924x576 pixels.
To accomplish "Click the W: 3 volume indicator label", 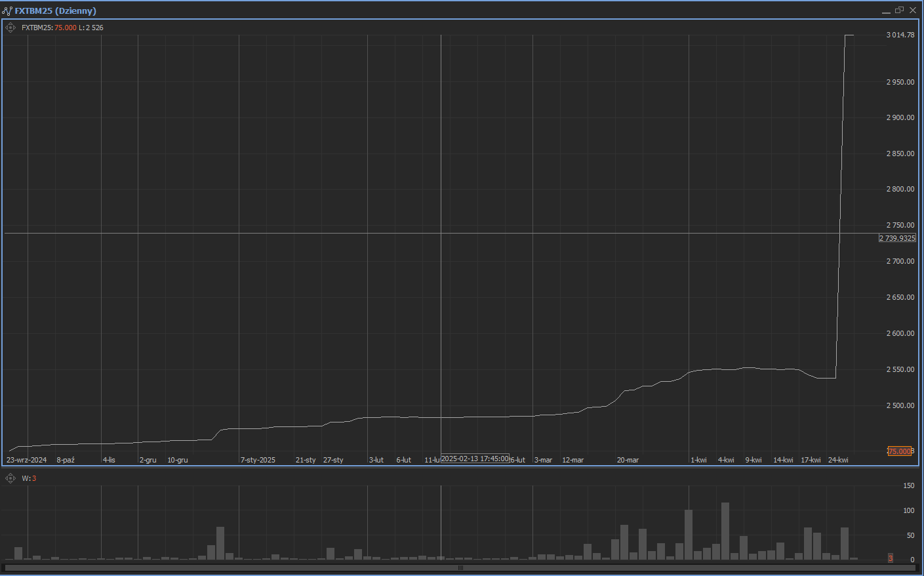I will click(29, 478).
